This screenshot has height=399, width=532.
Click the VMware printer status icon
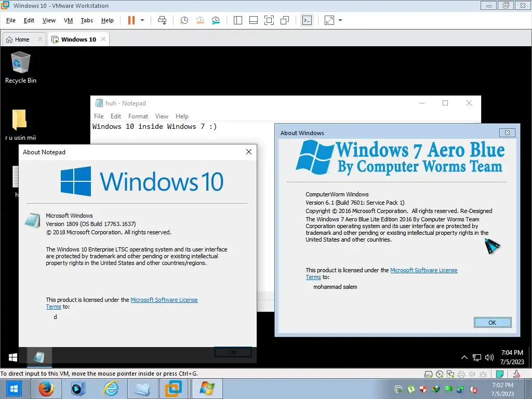pyautogui.click(x=461, y=374)
